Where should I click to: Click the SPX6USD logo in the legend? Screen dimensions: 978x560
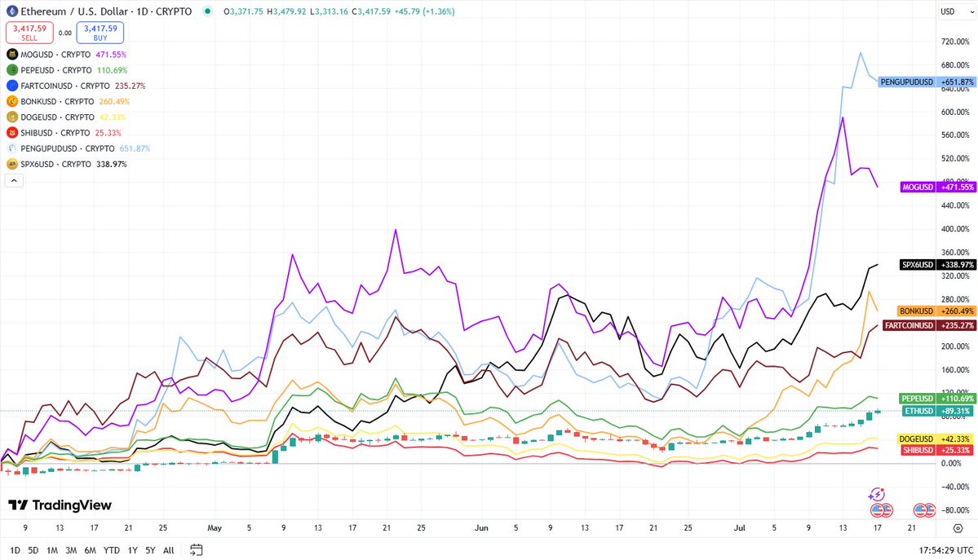(12, 164)
